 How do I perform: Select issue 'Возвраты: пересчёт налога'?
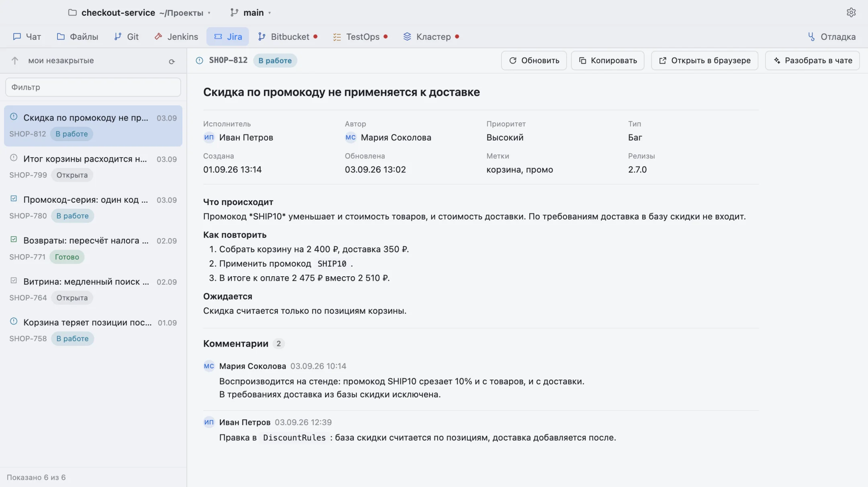[93, 249]
